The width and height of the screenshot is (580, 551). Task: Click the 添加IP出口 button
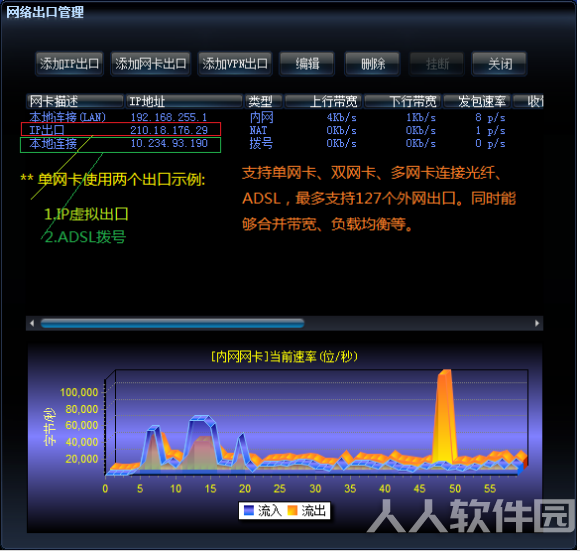tap(69, 64)
